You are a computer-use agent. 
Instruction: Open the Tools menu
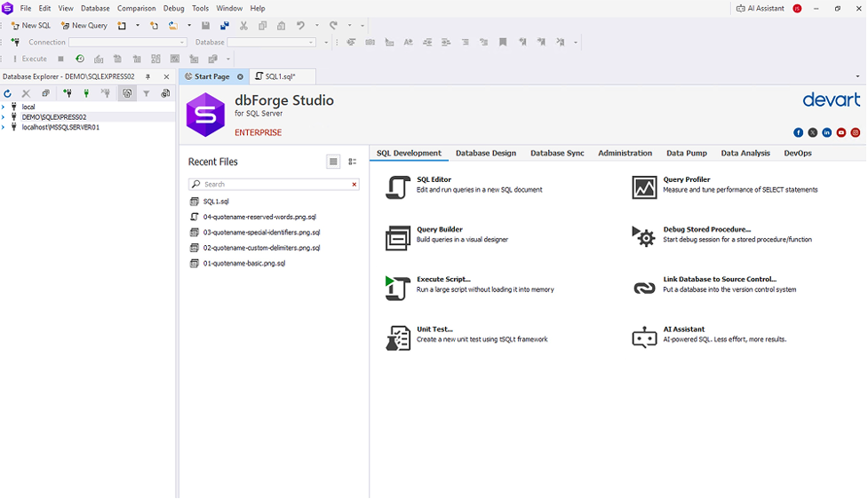click(x=201, y=8)
